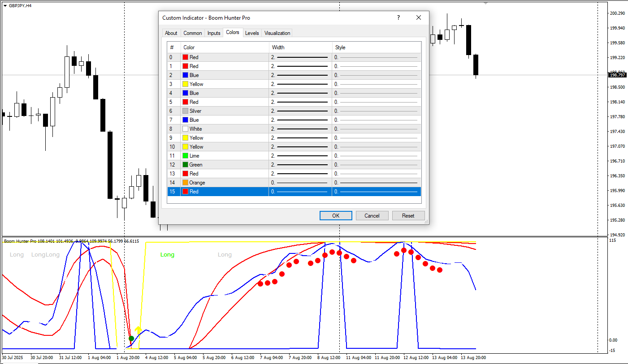This screenshot has width=628, height=364.
Task: Click the Style cell of row 13
Action: pos(377,174)
